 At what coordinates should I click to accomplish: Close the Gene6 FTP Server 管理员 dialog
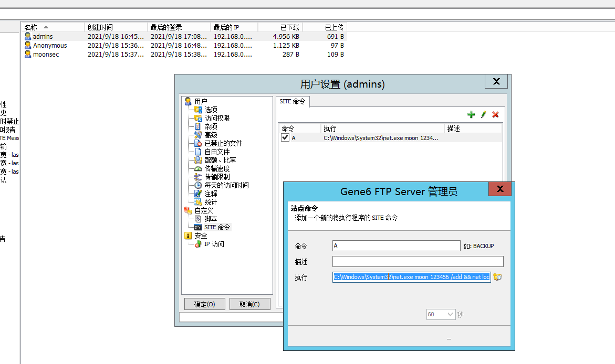499,189
